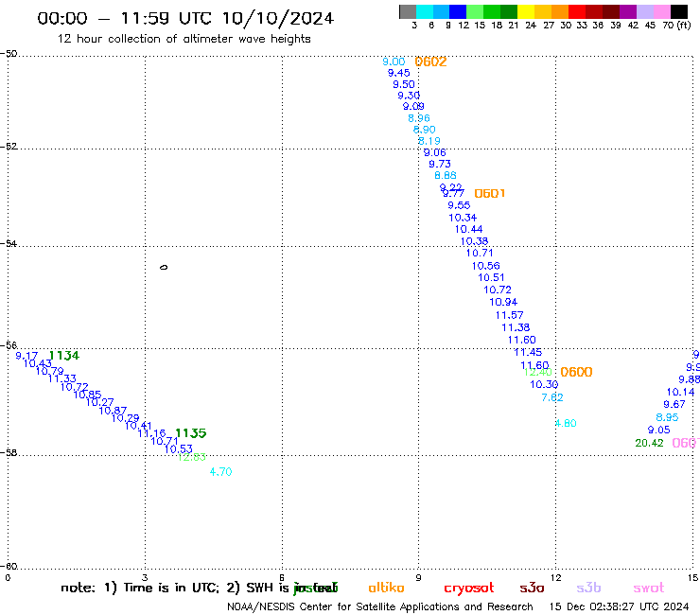Select the lavender s3b label
700x615 pixels.
[588, 588]
